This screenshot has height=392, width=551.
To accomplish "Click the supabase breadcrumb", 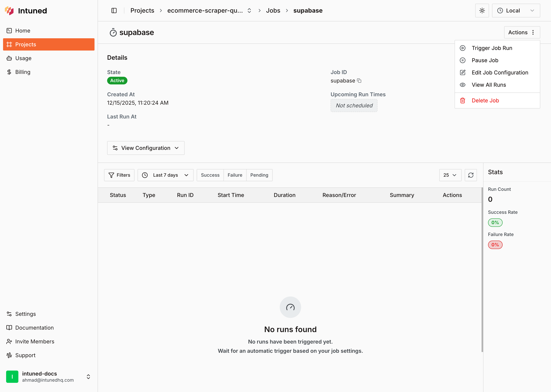I will pyautogui.click(x=308, y=11).
